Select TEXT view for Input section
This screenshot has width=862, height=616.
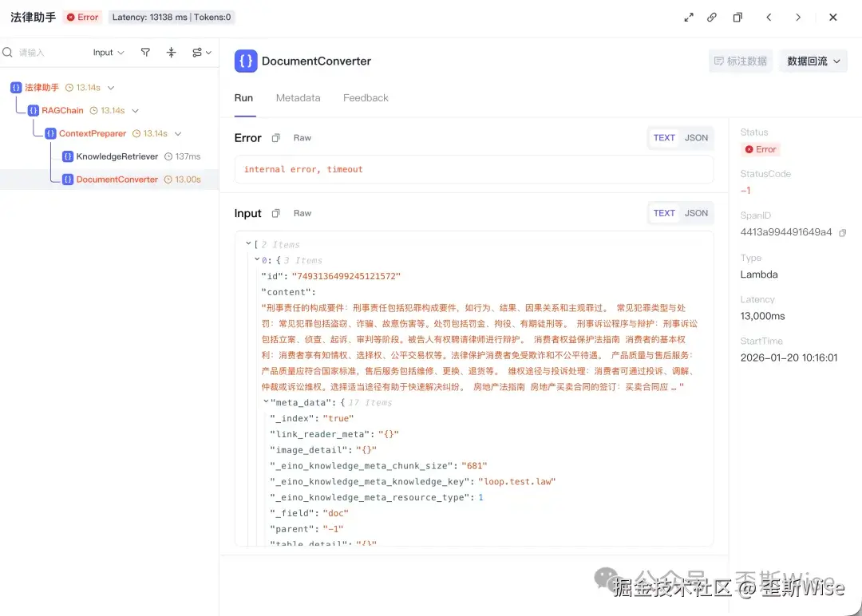(x=664, y=213)
